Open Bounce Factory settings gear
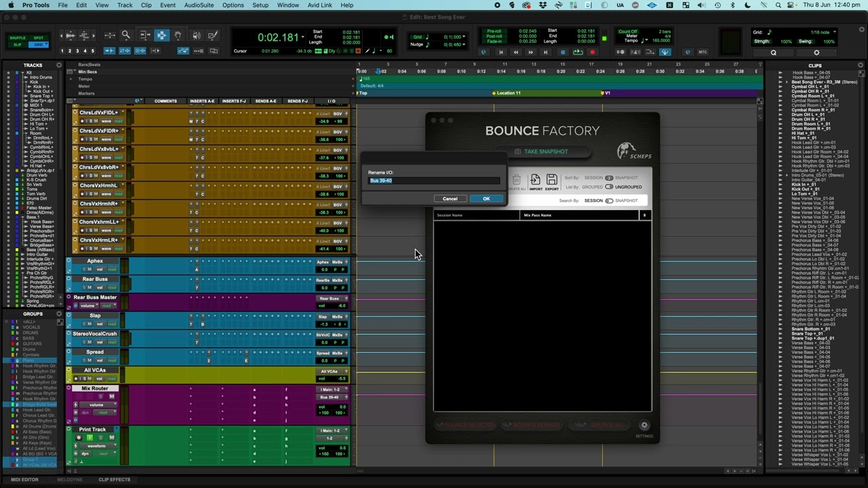The image size is (868, 488). click(644, 426)
